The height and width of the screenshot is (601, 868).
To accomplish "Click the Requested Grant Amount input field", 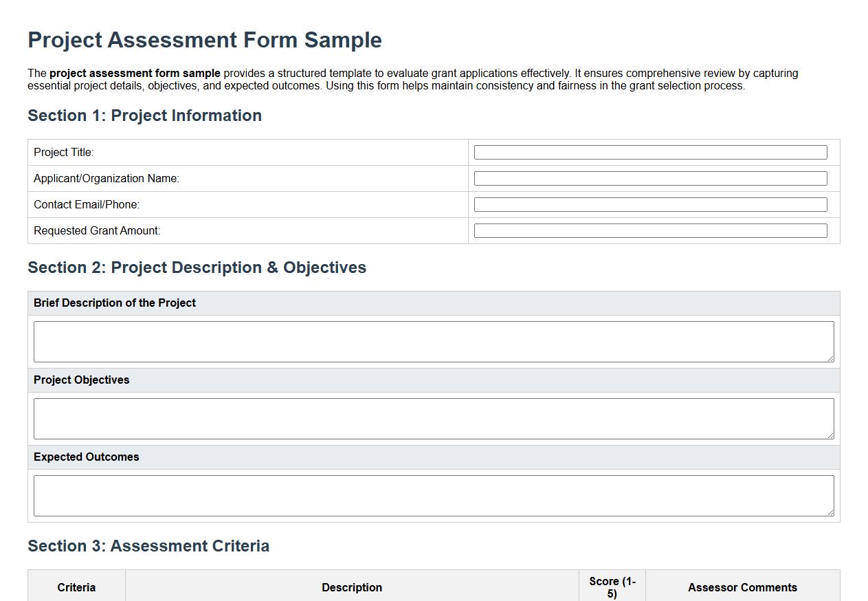I will pos(649,230).
